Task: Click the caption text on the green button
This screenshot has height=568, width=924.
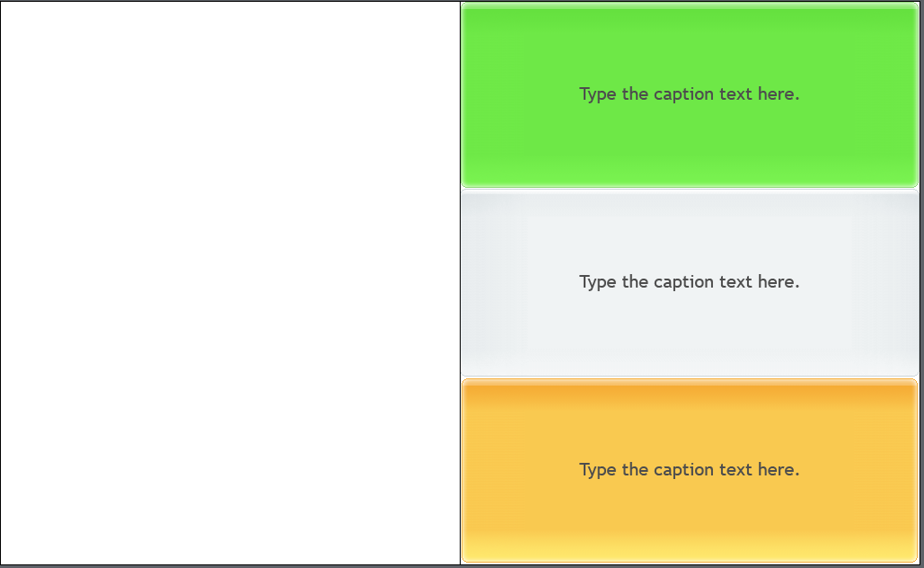Action: pyautogui.click(x=689, y=94)
